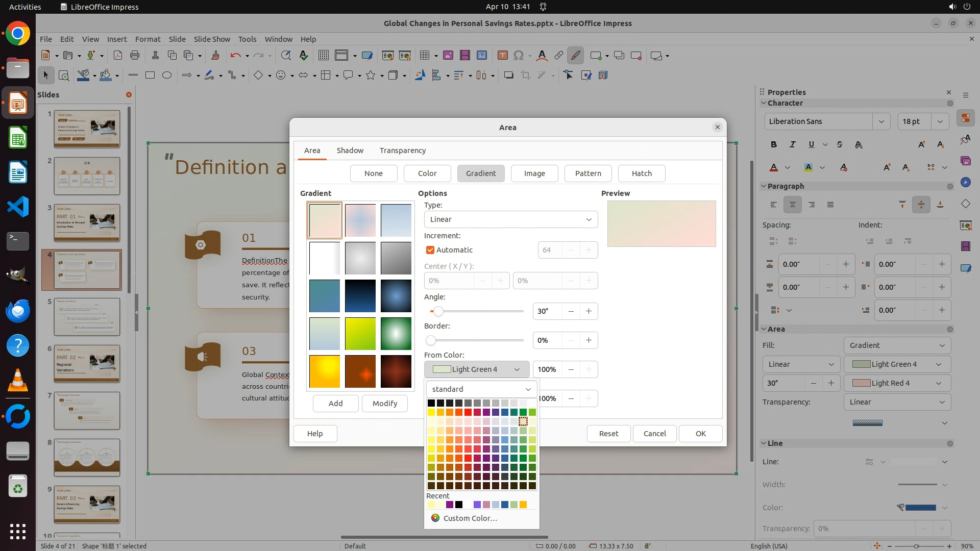This screenshot has height=551, width=980.
Task: Choose Custom Color option
Action: click(x=470, y=518)
